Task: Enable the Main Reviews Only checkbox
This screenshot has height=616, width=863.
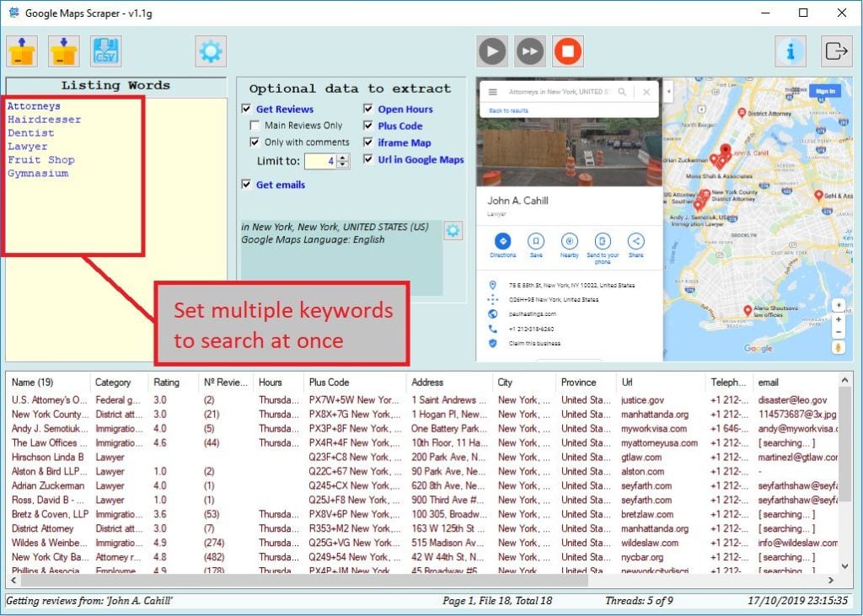Action: pyautogui.click(x=255, y=126)
